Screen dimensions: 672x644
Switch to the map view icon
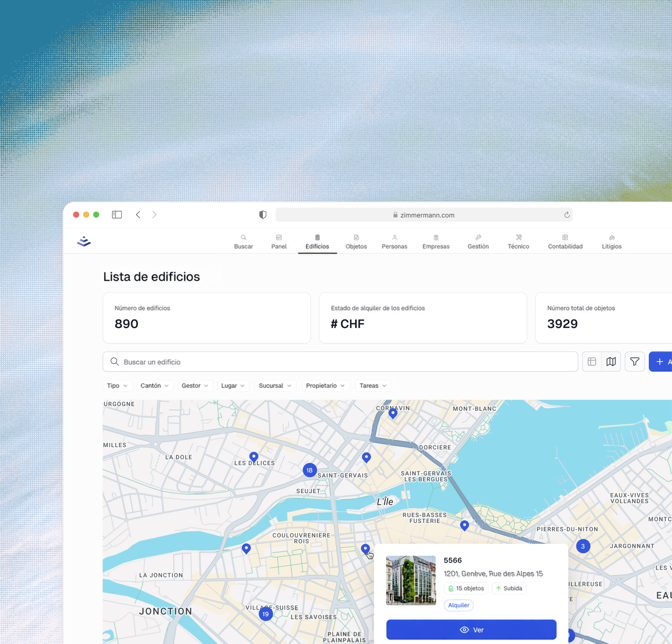[611, 362]
